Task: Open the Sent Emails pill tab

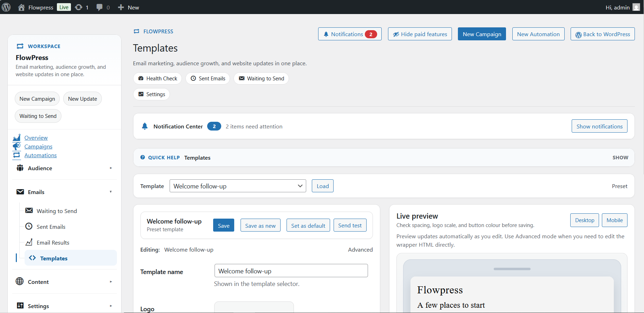Action: (208, 78)
